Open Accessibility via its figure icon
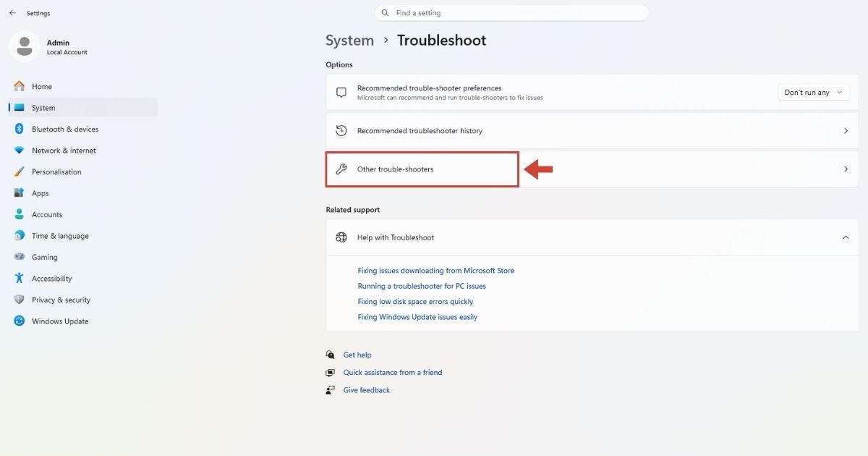 point(19,279)
